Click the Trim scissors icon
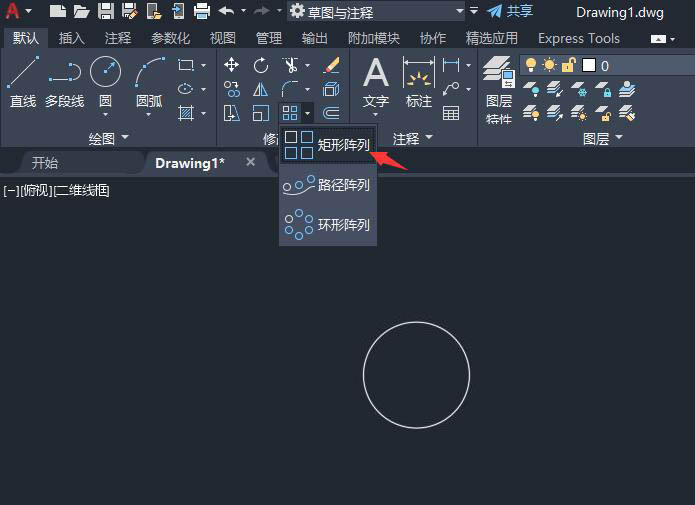This screenshot has width=695, height=505. pyautogui.click(x=290, y=66)
